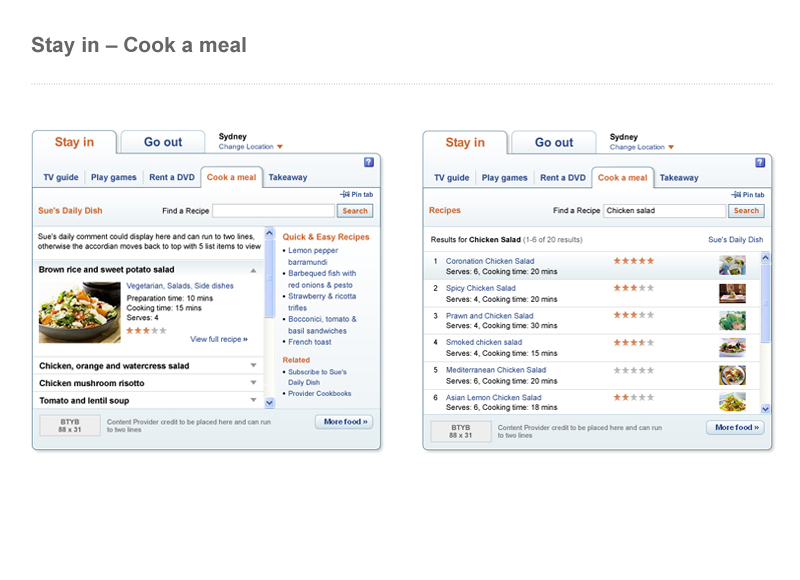Click the Search button next to Chicken salad
The image size is (800, 580).
click(746, 211)
